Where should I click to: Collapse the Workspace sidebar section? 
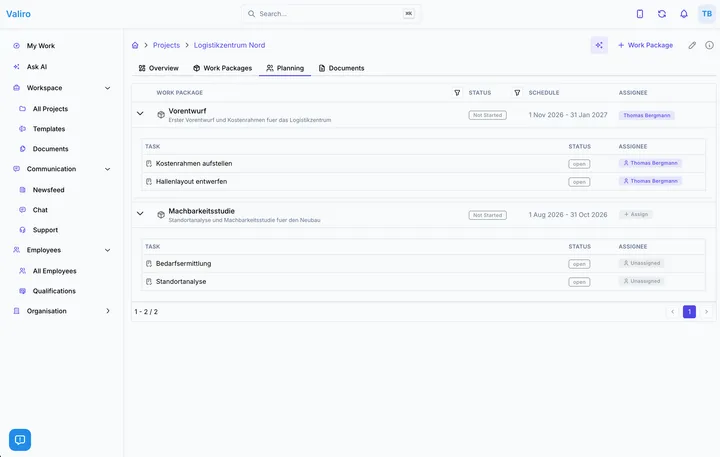[107, 88]
